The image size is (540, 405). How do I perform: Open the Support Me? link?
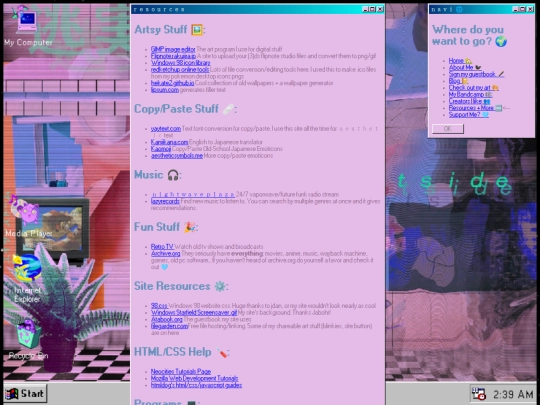[468, 115]
